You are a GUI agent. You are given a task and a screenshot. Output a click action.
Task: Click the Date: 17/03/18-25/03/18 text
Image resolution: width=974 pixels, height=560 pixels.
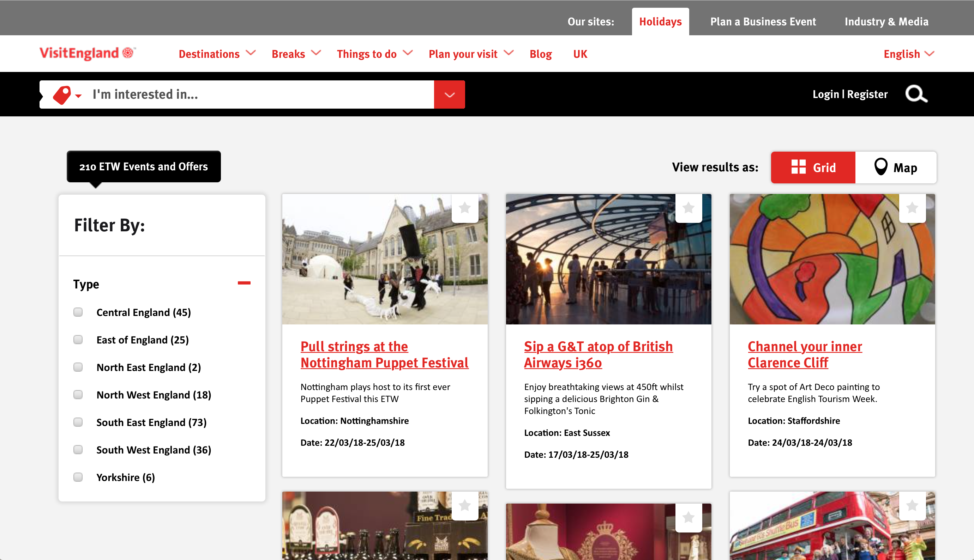[x=576, y=455]
